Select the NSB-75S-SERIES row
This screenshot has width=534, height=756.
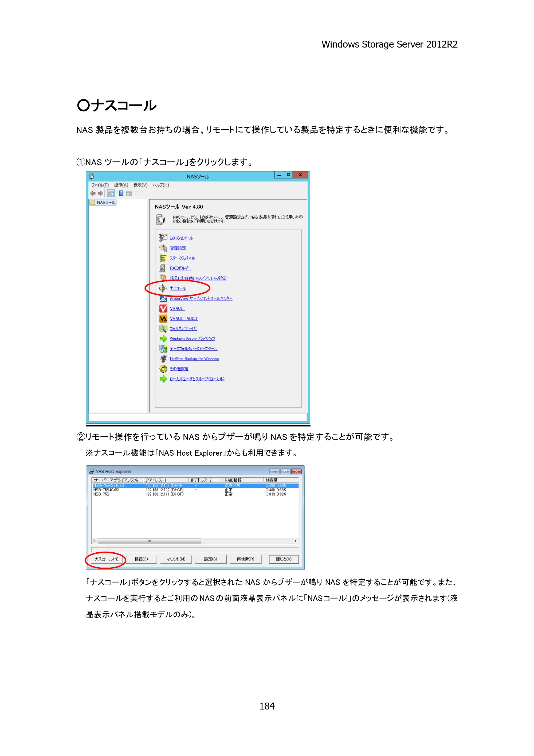[195, 486]
